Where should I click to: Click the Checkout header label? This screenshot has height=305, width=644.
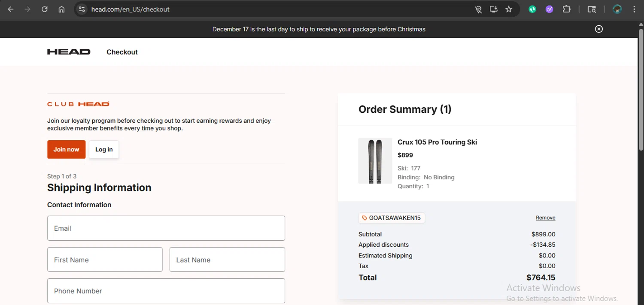(x=122, y=52)
